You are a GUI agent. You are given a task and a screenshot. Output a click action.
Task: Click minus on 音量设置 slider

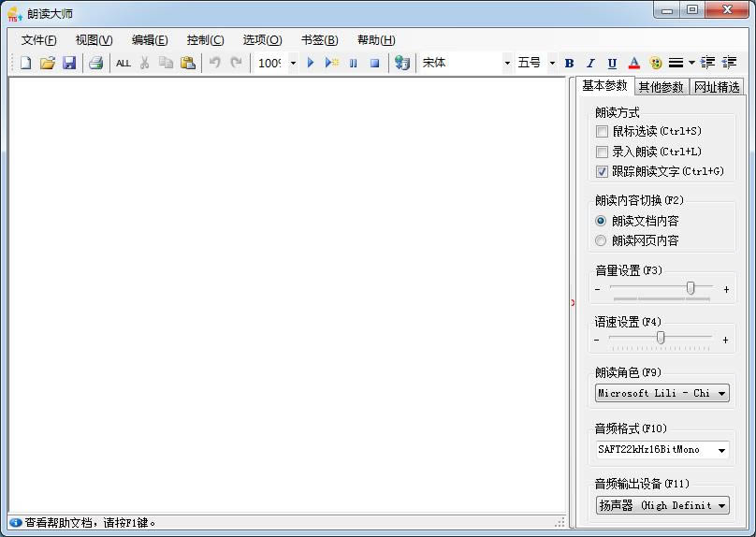[x=598, y=289]
